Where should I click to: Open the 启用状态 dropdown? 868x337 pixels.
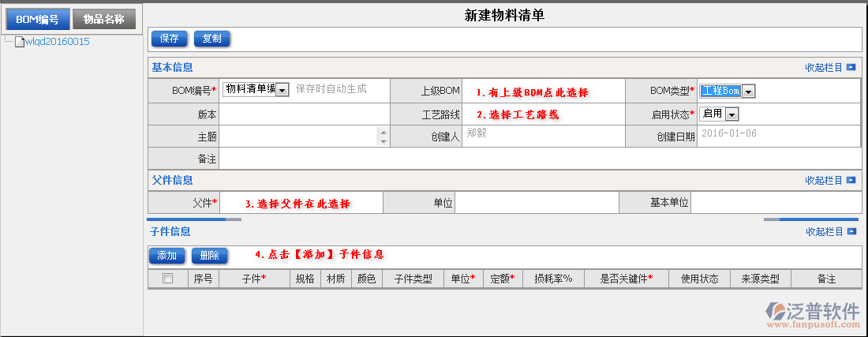(731, 114)
